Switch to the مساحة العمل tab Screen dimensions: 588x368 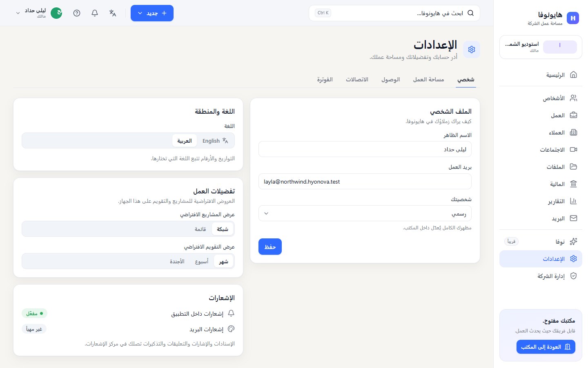click(428, 79)
